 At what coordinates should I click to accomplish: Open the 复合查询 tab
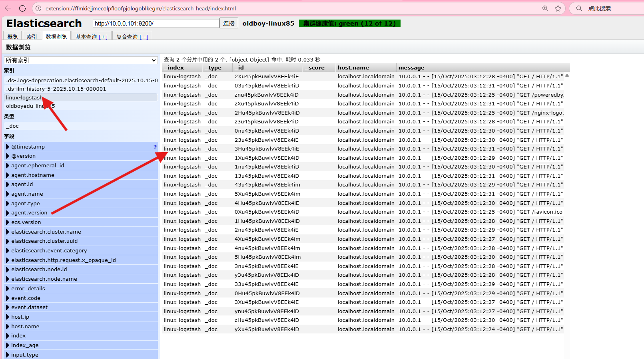pyautogui.click(x=127, y=37)
